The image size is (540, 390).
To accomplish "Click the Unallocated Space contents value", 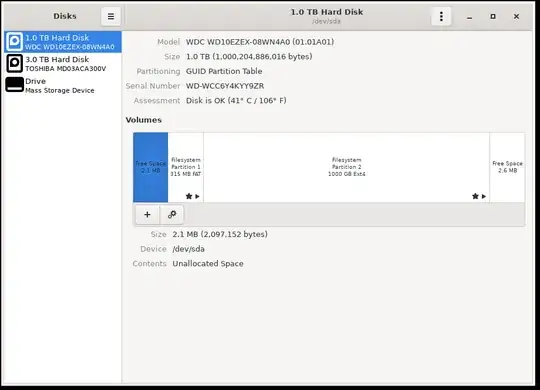I will coord(208,264).
